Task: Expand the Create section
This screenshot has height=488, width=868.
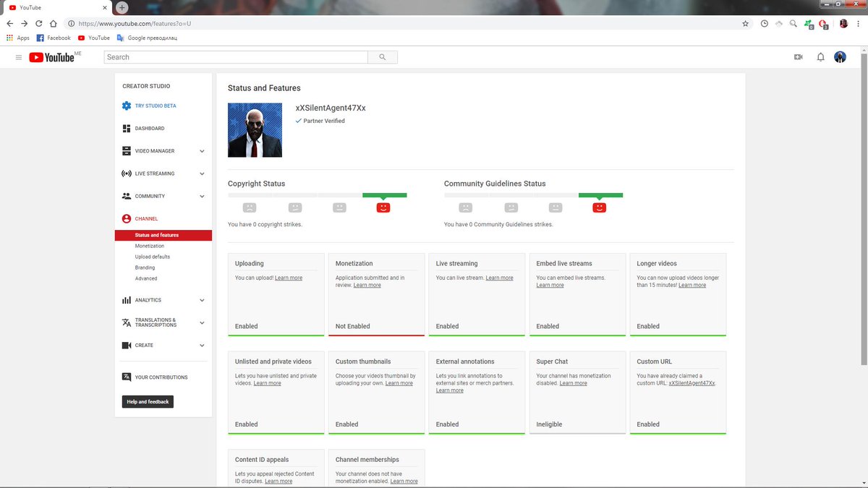Action: pyautogui.click(x=202, y=345)
